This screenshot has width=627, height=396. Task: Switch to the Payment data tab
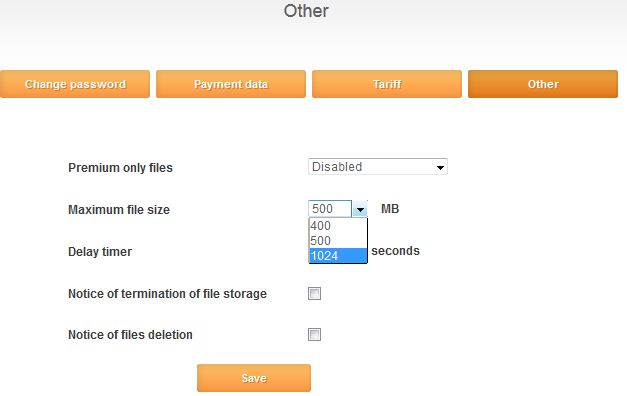point(231,84)
